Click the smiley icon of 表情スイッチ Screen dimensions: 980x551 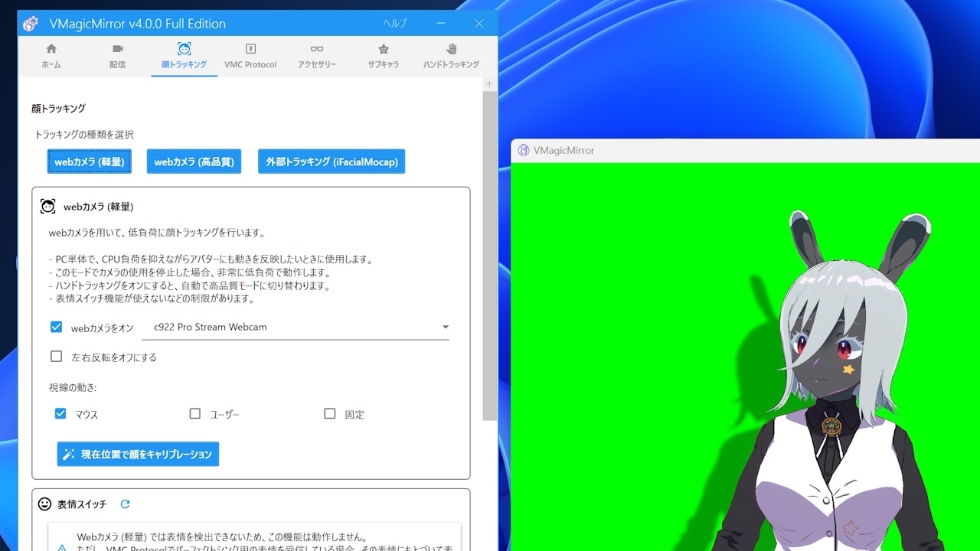click(45, 504)
